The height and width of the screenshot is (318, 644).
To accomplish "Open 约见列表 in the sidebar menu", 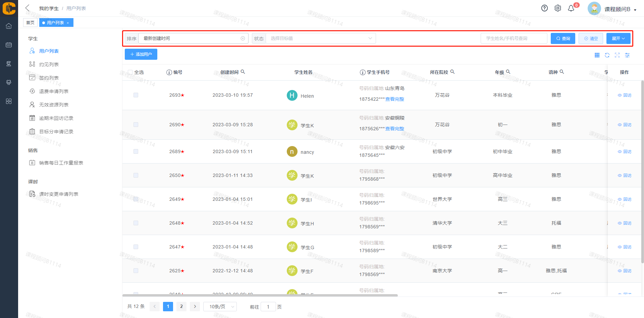I will coord(49,64).
